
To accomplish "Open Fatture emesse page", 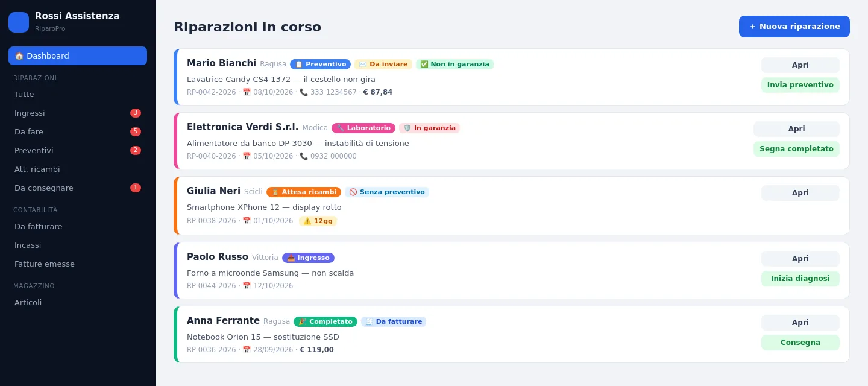I will click(x=78, y=264).
